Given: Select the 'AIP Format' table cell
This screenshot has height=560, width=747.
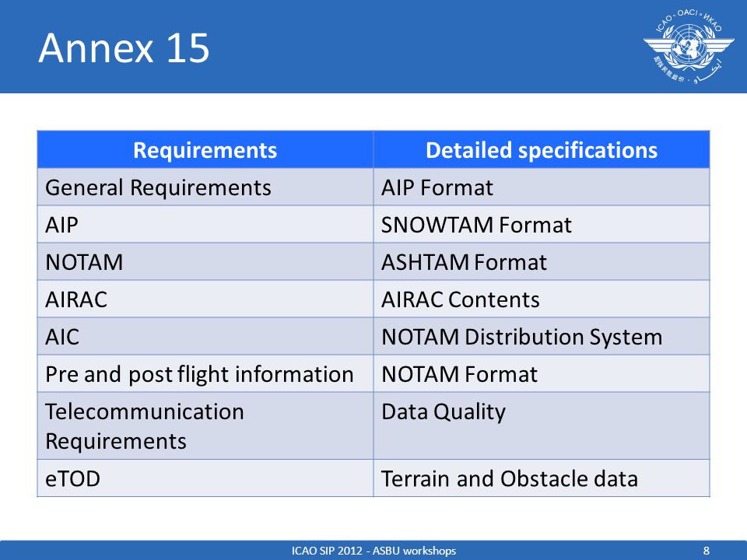Looking at the screenshot, I should pyautogui.click(x=542, y=187).
